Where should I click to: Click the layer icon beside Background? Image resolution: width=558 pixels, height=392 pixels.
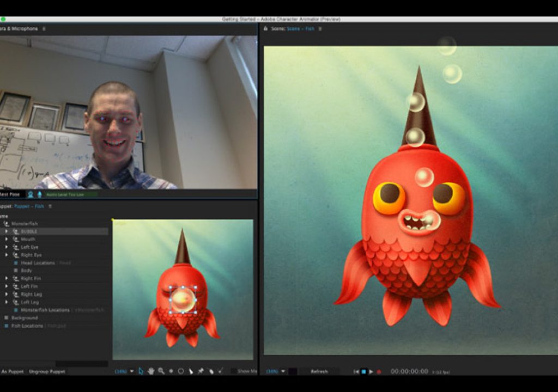point(6,317)
